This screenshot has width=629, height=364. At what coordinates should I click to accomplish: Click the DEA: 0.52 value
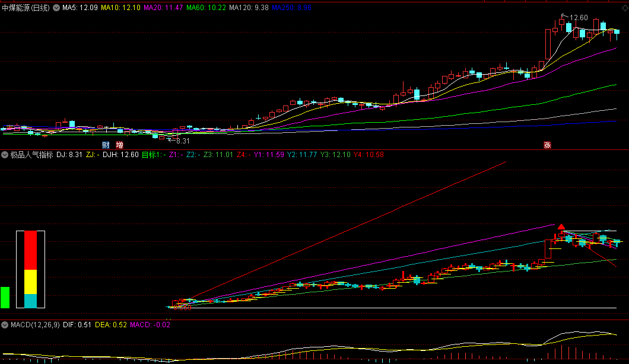click(111, 325)
